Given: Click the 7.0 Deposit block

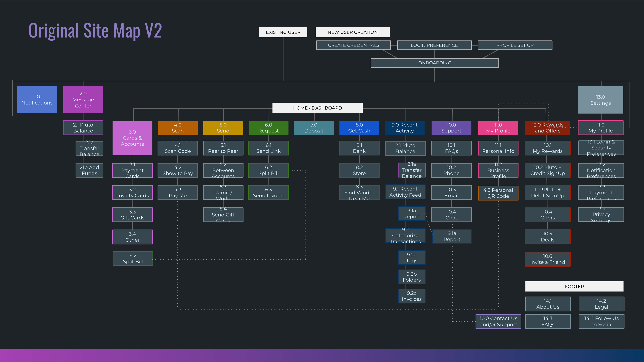Looking at the screenshot, I should coord(314,128).
